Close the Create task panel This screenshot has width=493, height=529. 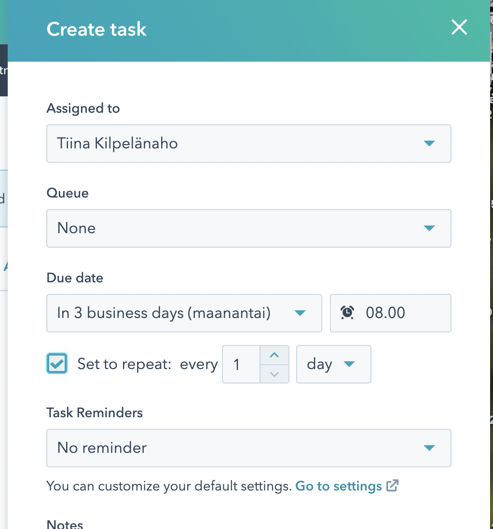[459, 27]
